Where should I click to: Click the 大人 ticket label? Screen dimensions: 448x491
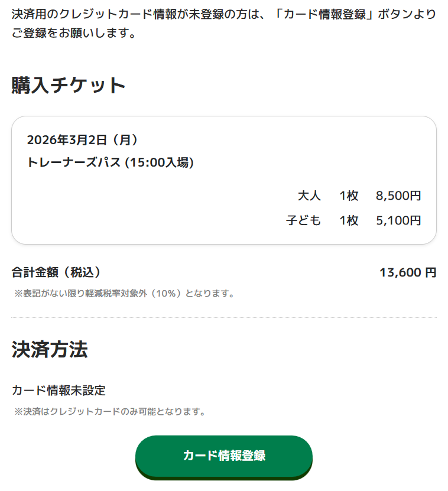(309, 196)
